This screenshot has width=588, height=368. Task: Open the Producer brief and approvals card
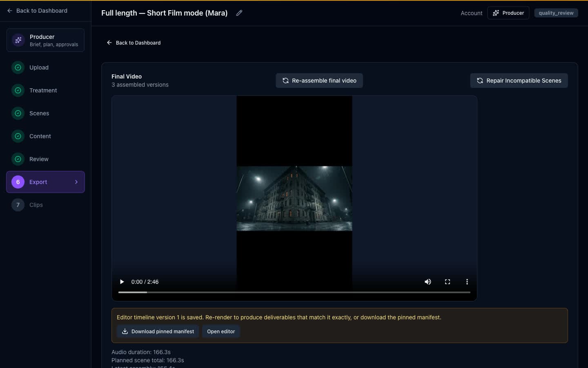click(x=45, y=40)
